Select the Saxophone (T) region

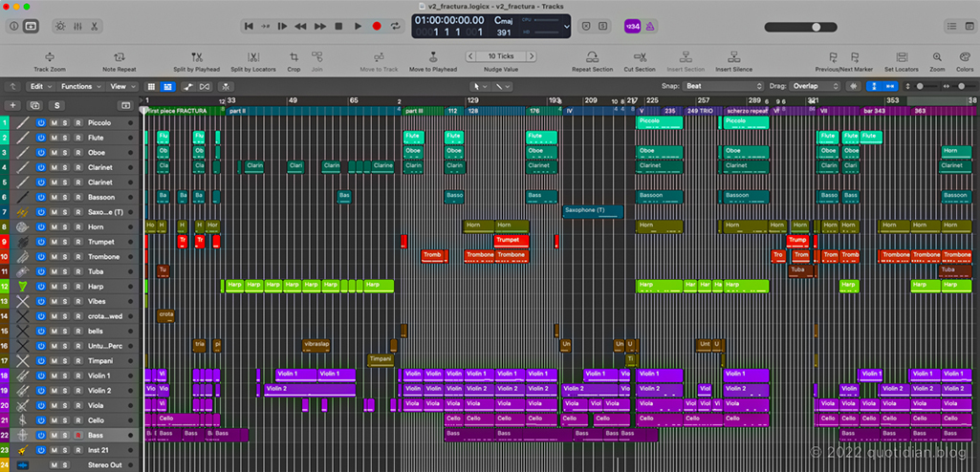point(593,212)
